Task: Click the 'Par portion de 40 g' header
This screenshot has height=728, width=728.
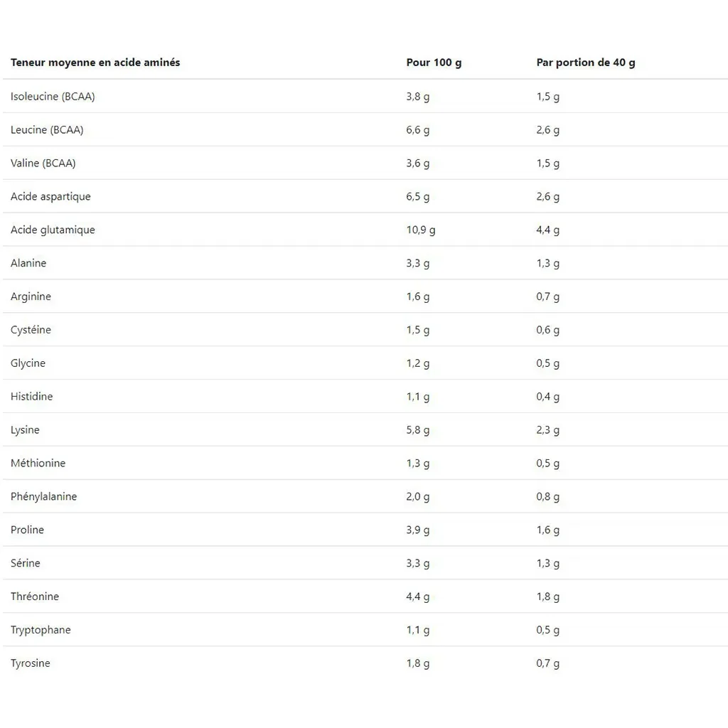Action: [x=586, y=63]
